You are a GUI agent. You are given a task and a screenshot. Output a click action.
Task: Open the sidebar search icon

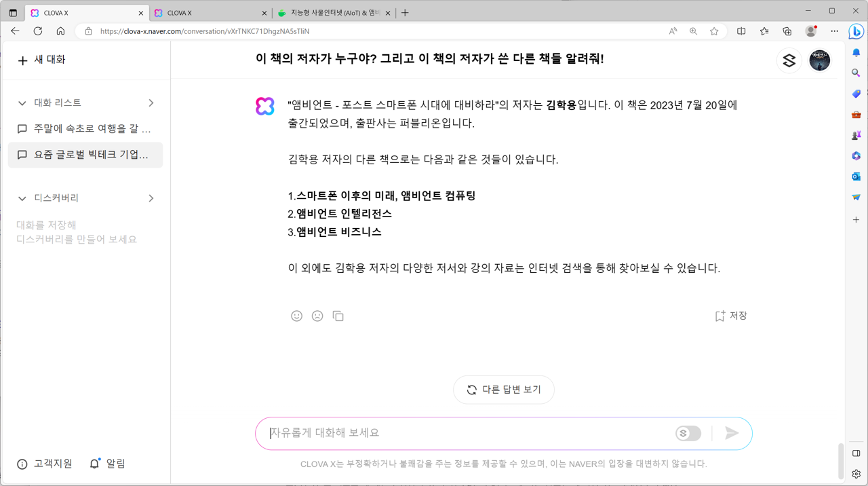coord(856,73)
